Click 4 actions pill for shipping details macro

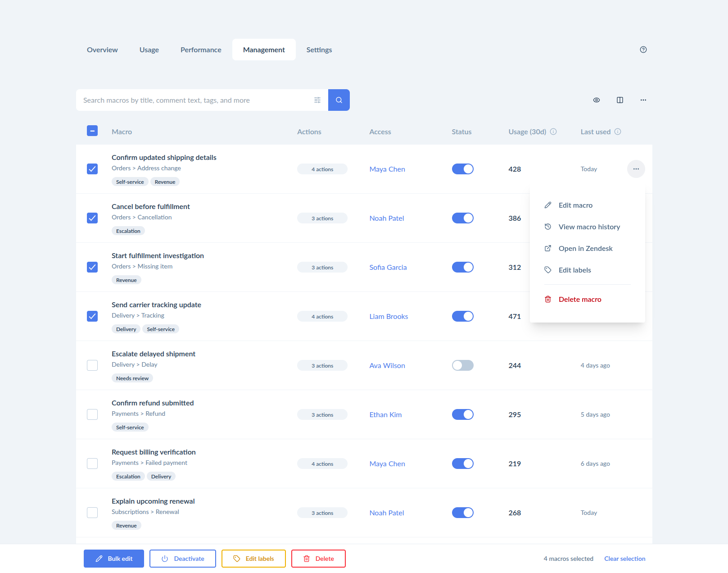click(x=322, y=169)
